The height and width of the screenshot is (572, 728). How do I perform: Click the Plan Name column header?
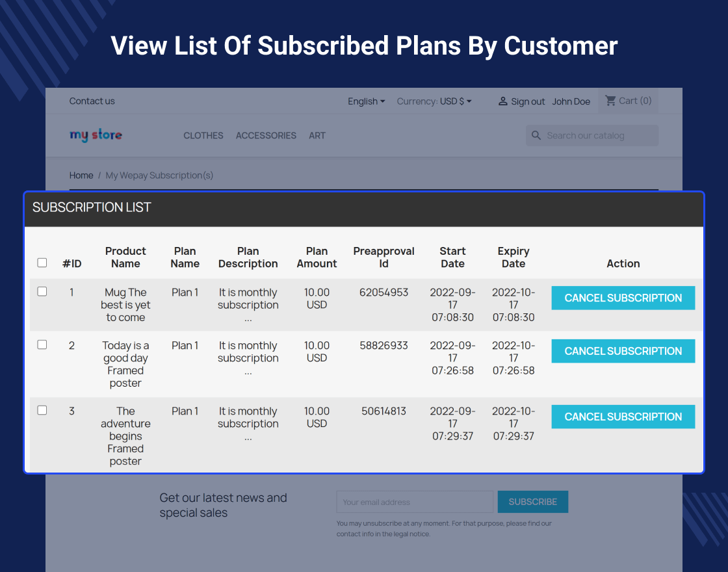click(185, 257)
